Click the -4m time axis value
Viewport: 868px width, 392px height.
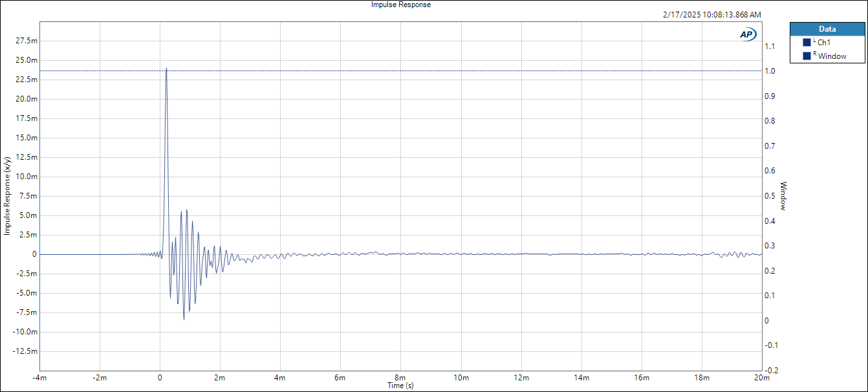pos(39,378)
